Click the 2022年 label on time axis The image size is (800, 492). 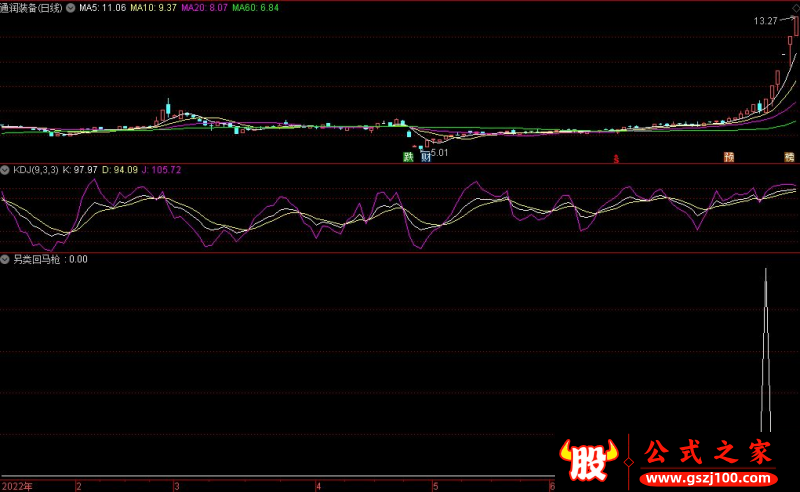coord(16,486)
